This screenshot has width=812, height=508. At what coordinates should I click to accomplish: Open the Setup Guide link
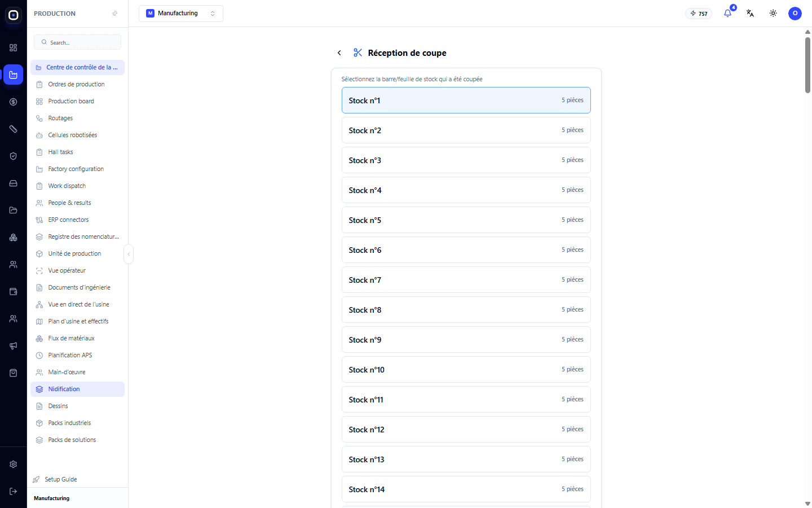tap(61, 479)
